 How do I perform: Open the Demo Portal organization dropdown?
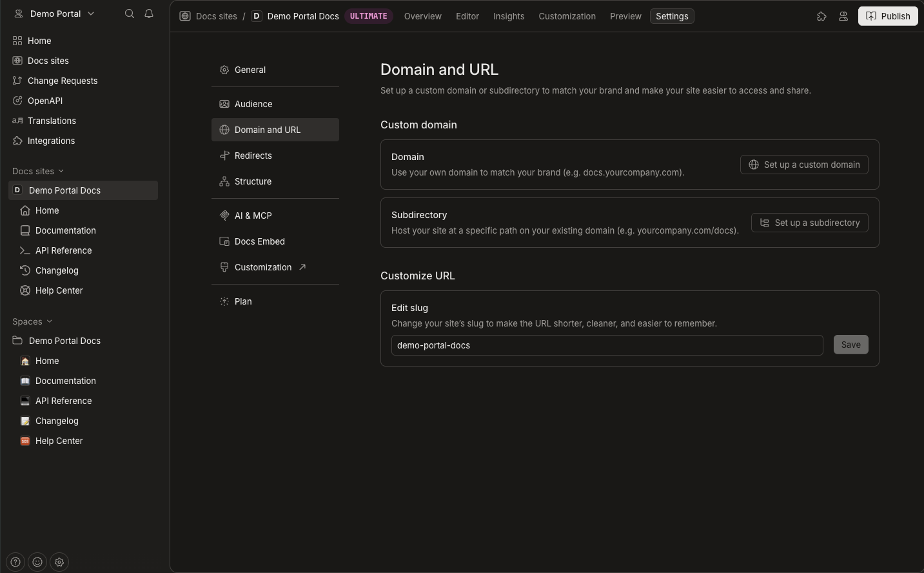point(55,14)
